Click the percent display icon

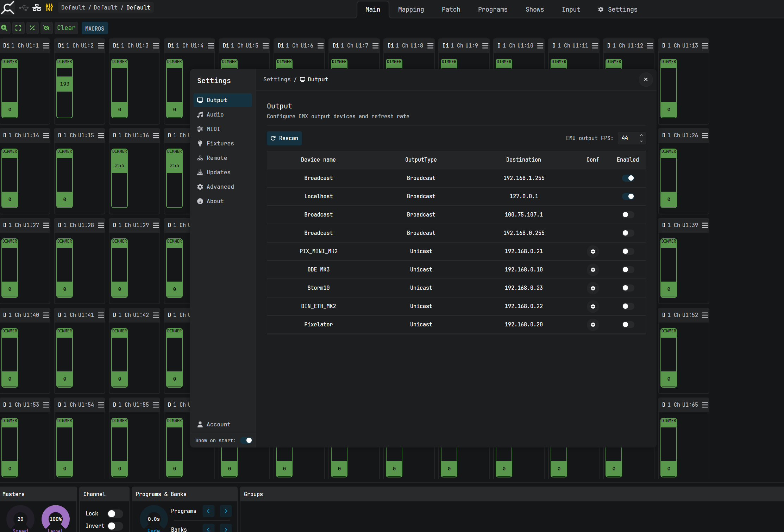point(32,28)
